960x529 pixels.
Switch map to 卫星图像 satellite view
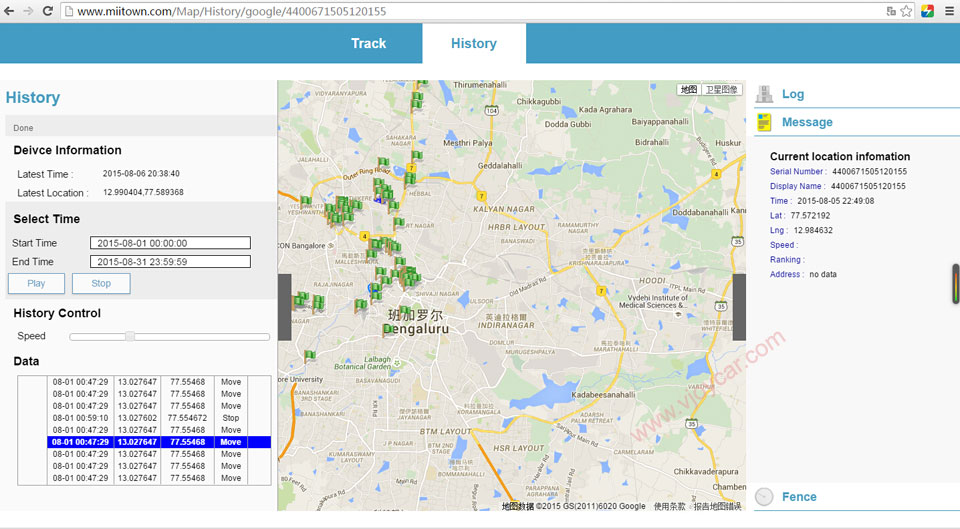tap(721, 89)
